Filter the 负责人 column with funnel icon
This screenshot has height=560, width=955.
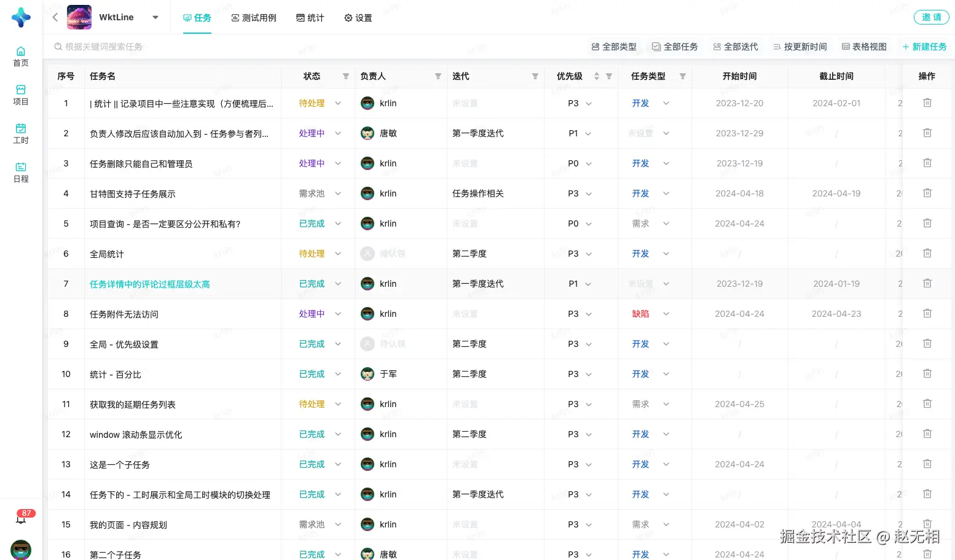point(438,76)
